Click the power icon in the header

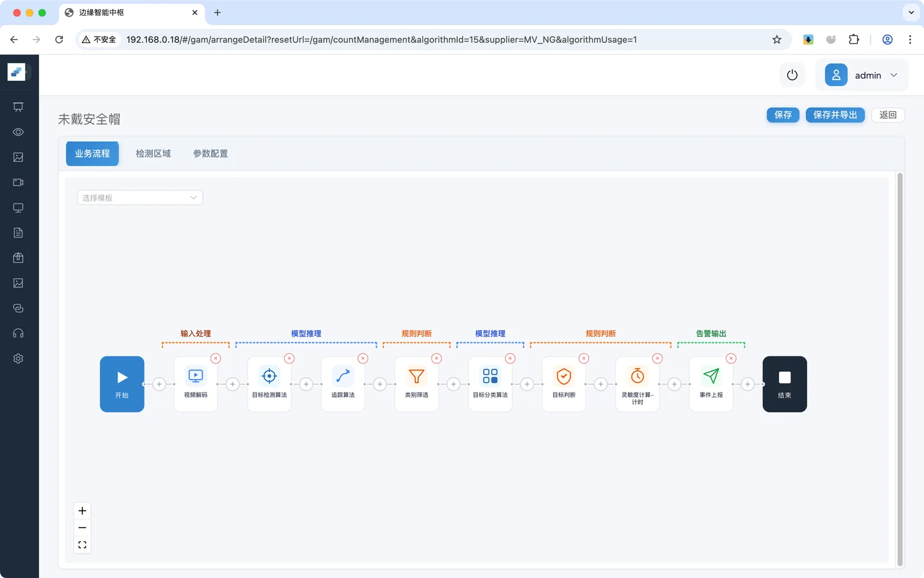tap(792, 75)
